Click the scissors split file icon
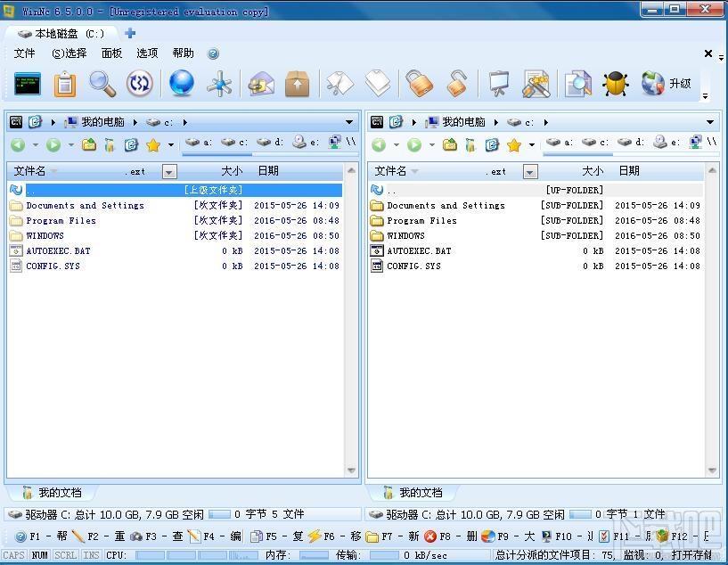This screenshot has height=565, width=728. click(x=339, y=84)
